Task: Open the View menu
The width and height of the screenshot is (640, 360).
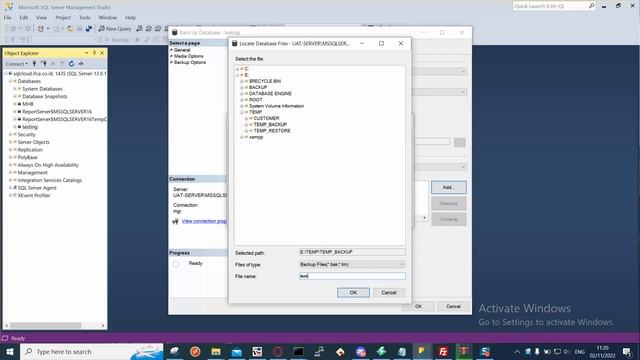Action: click(41, 18)
